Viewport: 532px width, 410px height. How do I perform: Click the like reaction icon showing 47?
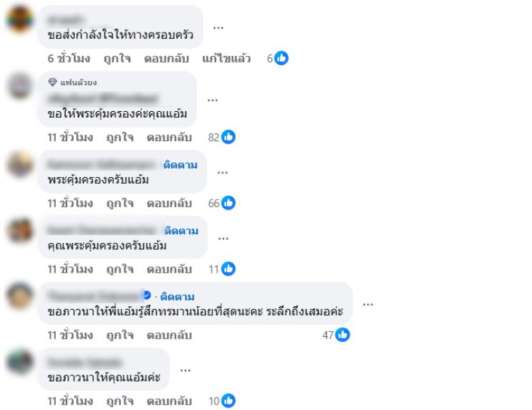click(x=342, y=335)
